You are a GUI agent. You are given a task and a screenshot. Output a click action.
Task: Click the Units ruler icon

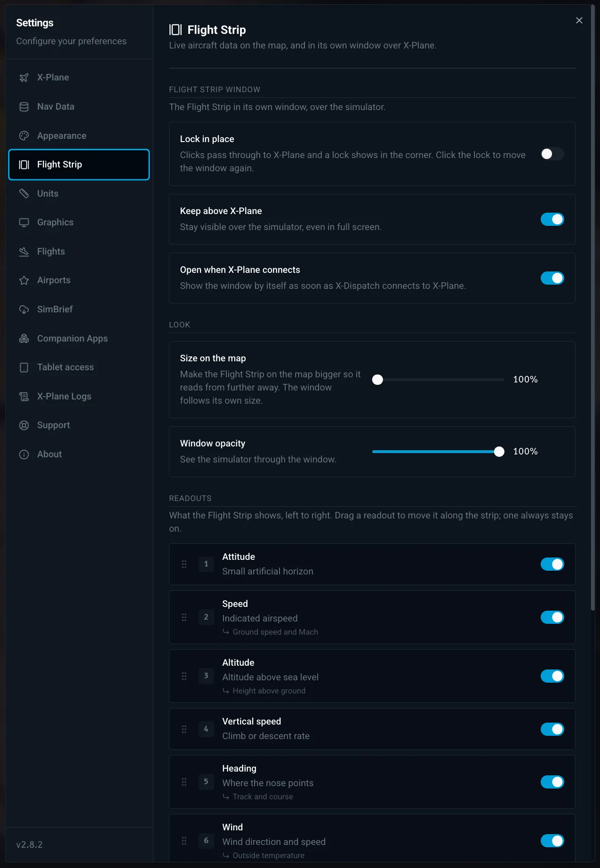(x=24, y=194)
